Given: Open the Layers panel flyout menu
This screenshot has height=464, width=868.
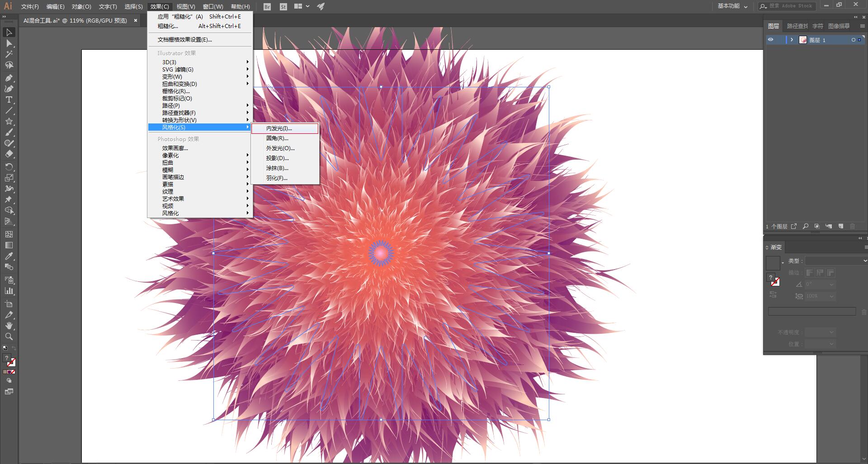Looking at the screenshot, I should [x=863, y=26].
